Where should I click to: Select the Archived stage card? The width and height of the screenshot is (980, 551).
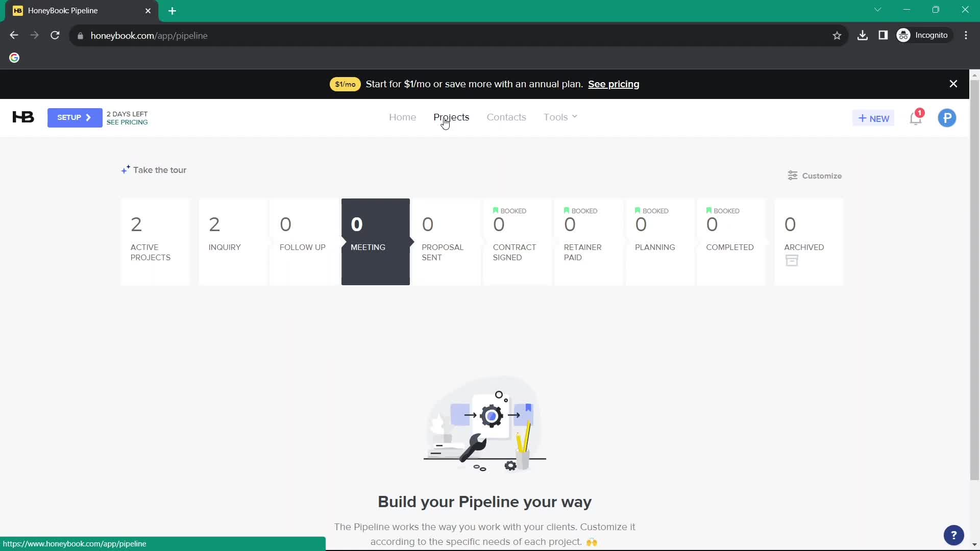808,242
